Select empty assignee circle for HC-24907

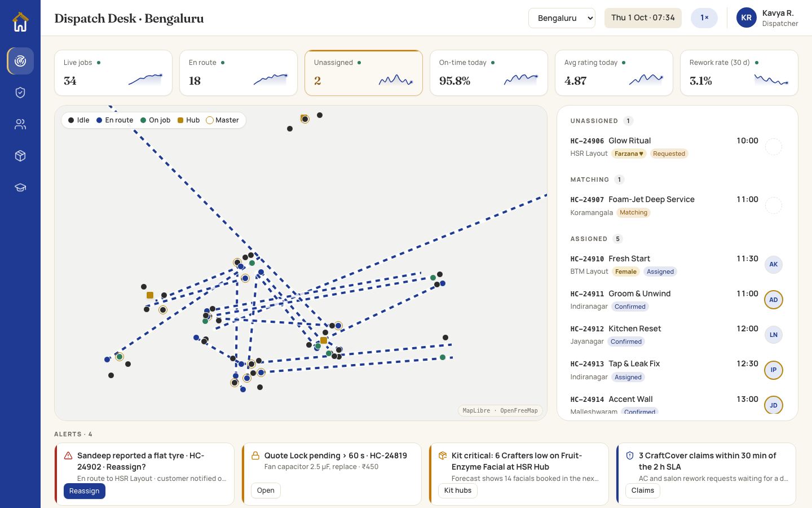click(773, 205)
